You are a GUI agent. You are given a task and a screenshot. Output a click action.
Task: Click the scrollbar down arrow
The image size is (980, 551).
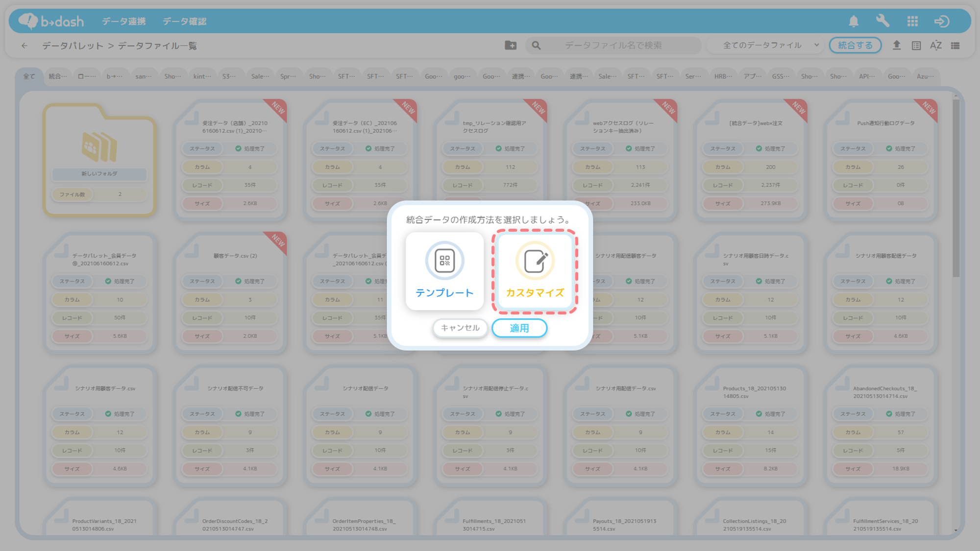click(956, 530)
